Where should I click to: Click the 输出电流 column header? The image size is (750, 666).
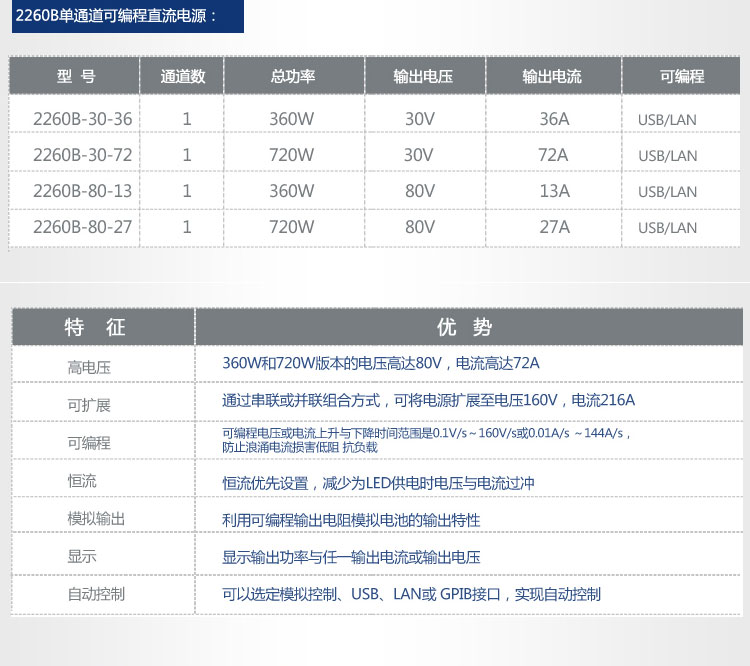click(552, 76)
